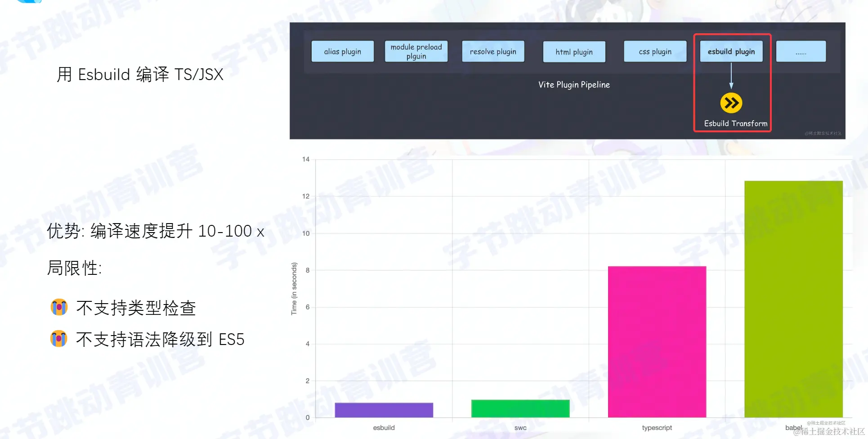This screenshot has width=868, height=439.
Task: Click the "babel" x-axis label
Action: (x=794, y=428)
